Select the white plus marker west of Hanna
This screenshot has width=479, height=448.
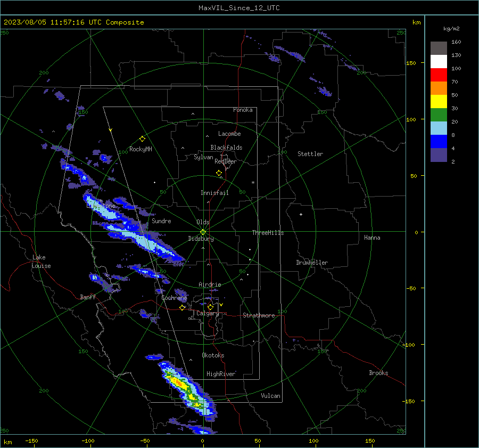point(301,214)
